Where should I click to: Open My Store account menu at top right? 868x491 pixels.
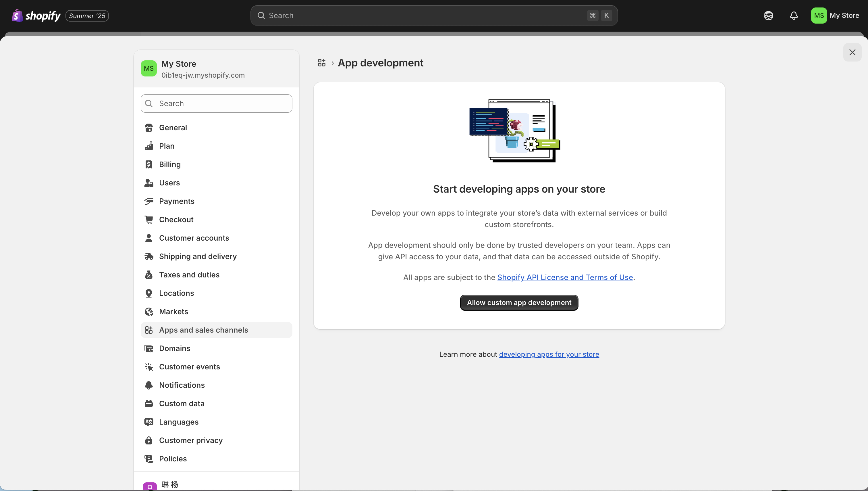pos(835,16)
